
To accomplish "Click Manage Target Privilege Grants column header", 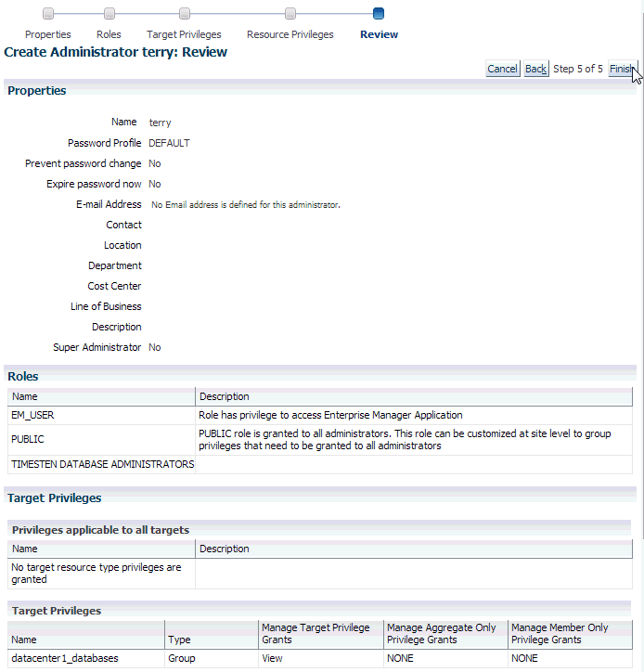I will point(321,635).
